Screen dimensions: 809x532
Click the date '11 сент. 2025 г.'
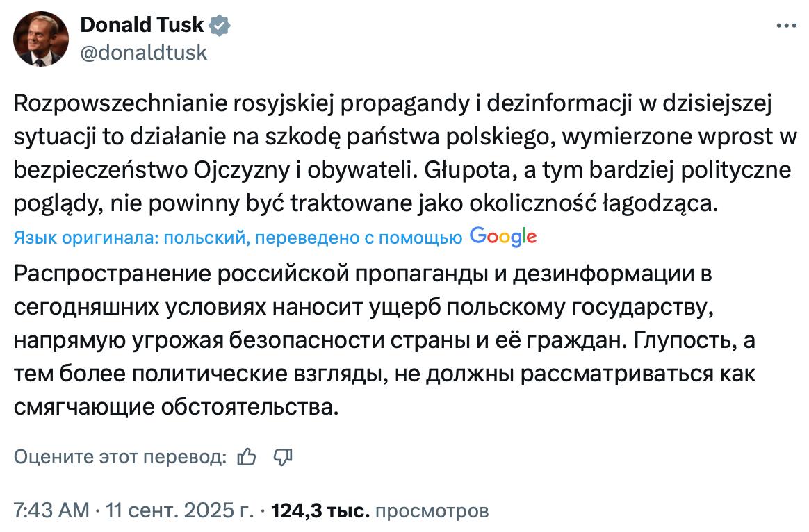point(179,510)
